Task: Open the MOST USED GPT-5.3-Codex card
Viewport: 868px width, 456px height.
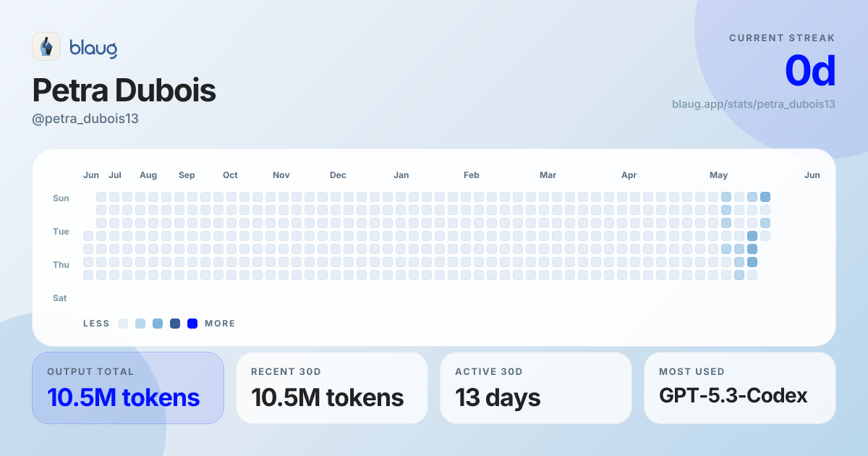Action: tap(740, 388)
